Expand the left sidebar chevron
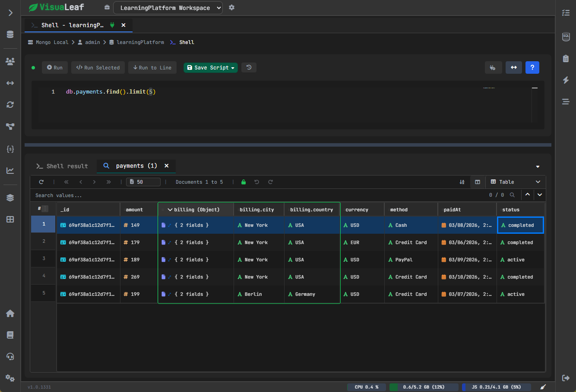The width and height of the screenshot is (576, 392). (x=10, y=13)
